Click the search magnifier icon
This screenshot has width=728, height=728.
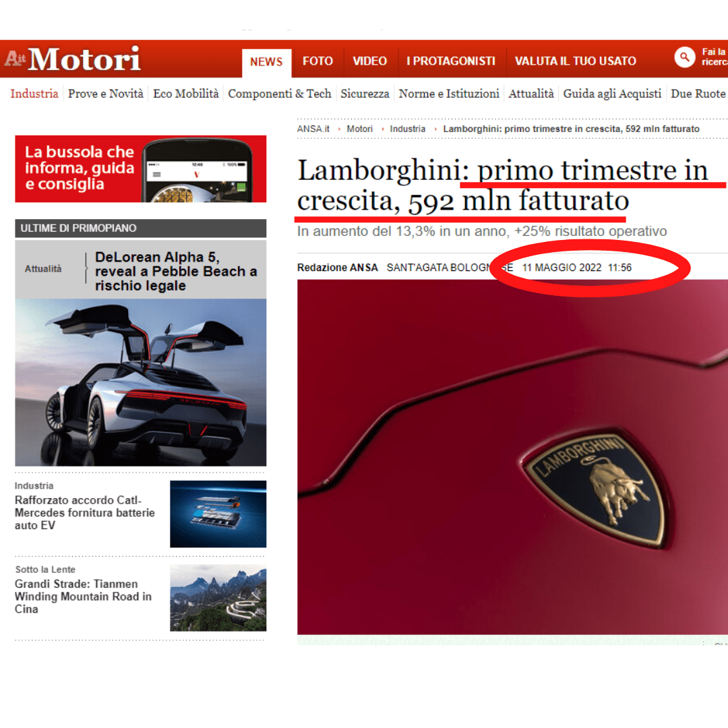[684, 57]
